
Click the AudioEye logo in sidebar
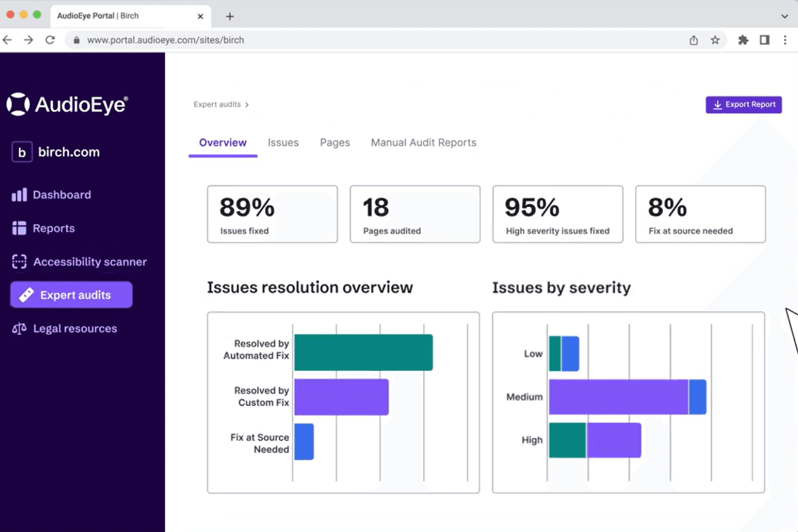pyautogui.click(x=67, y=104)
